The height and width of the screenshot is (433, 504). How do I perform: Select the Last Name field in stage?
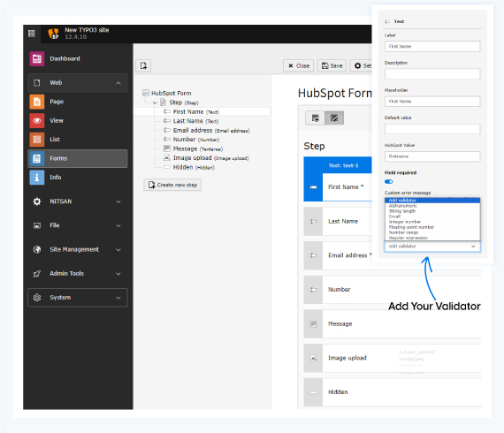tap(338, 221)
